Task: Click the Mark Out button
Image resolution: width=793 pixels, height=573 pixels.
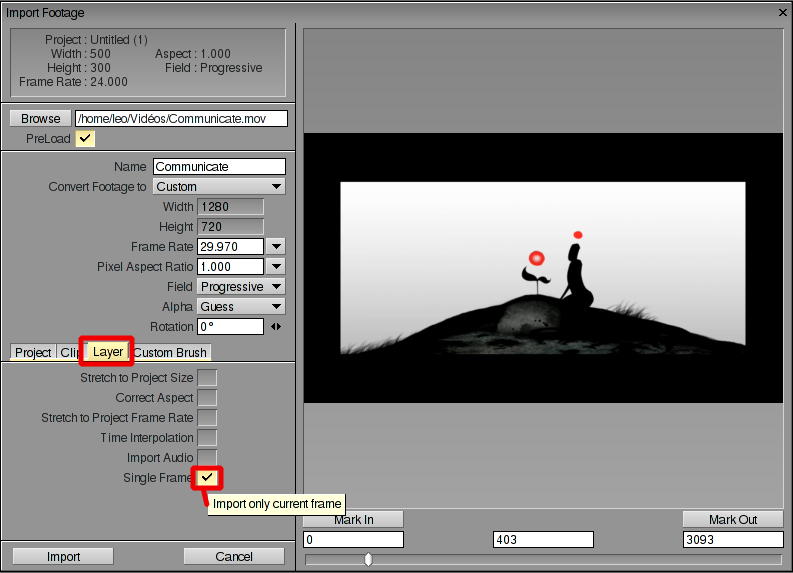Action: pos(733,519)
